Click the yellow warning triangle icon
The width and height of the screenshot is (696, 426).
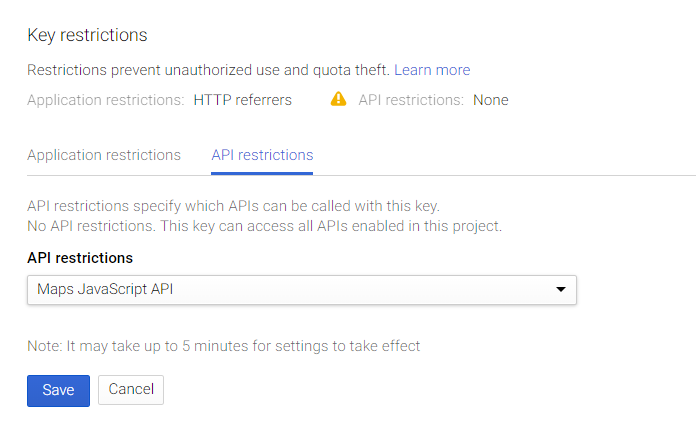tap(338, 99)
